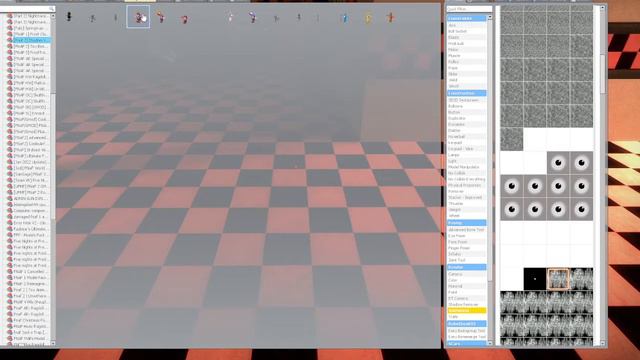This screenshot has height=360, width=640.
Task: Choose the Dynamite tool
Action: tap(467, 124)
